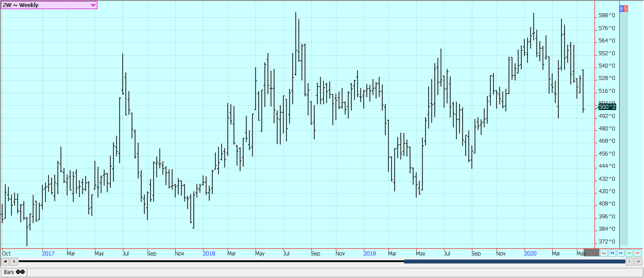
Task: Click the grey highlighted block after May label
Action: (x=591, y=253)
